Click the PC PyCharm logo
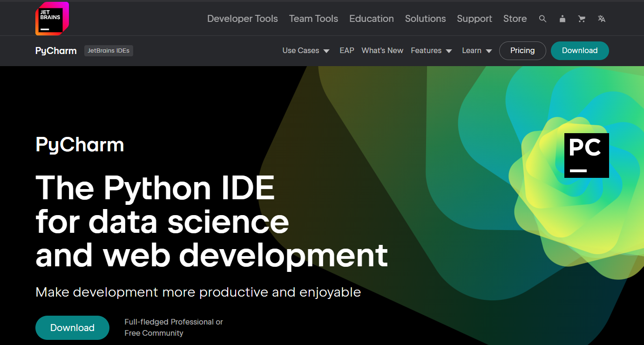The image size is (644, 345). pyautogui.click(x=587, y=156)
